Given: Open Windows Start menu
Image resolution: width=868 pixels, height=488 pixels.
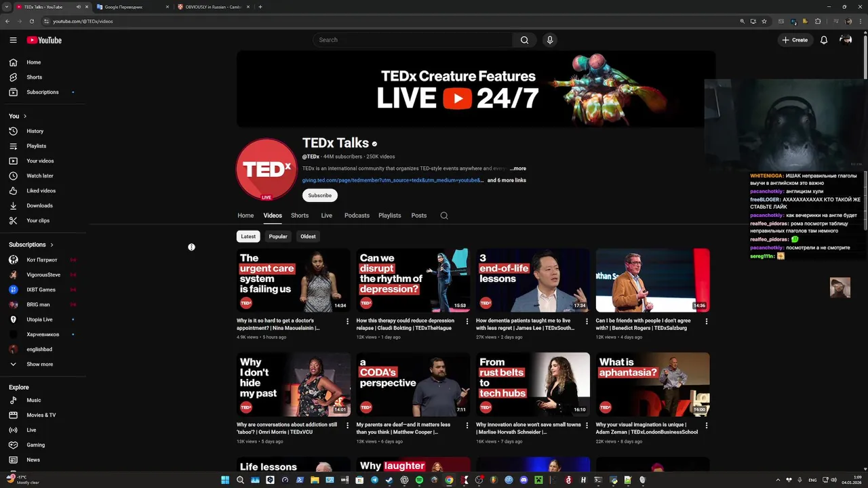Looking at the screenshot, I should [225, 480].
